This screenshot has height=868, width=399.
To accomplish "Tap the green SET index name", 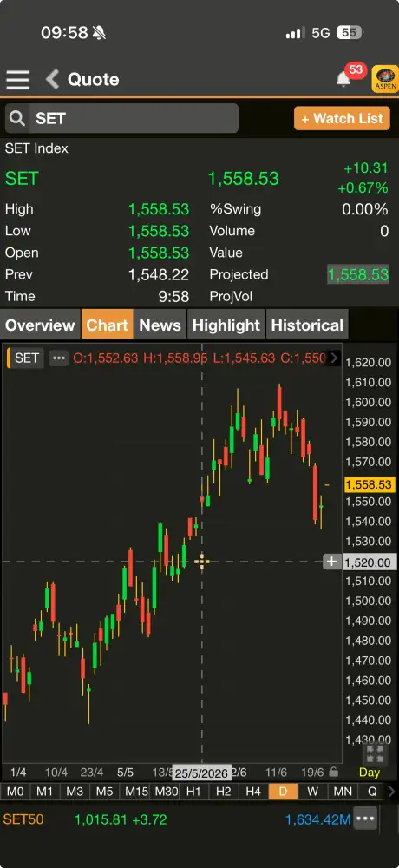I will click(23, 179).
